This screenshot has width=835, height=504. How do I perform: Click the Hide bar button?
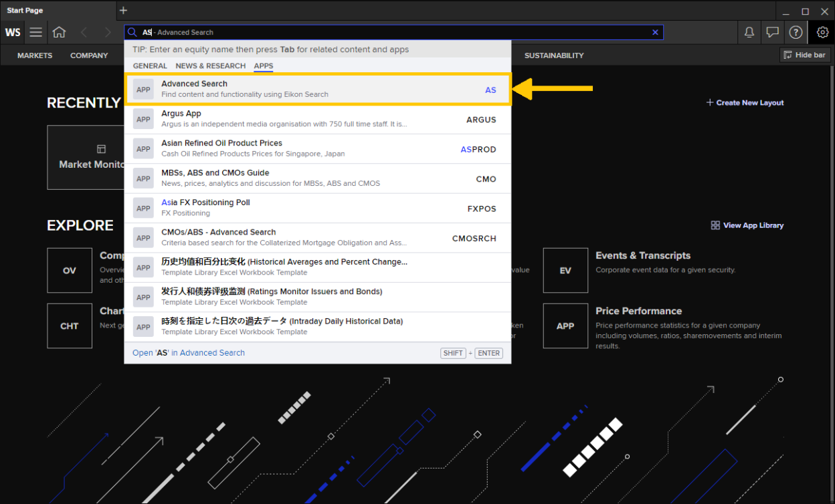pyautogui.click(x=805, y=55)
